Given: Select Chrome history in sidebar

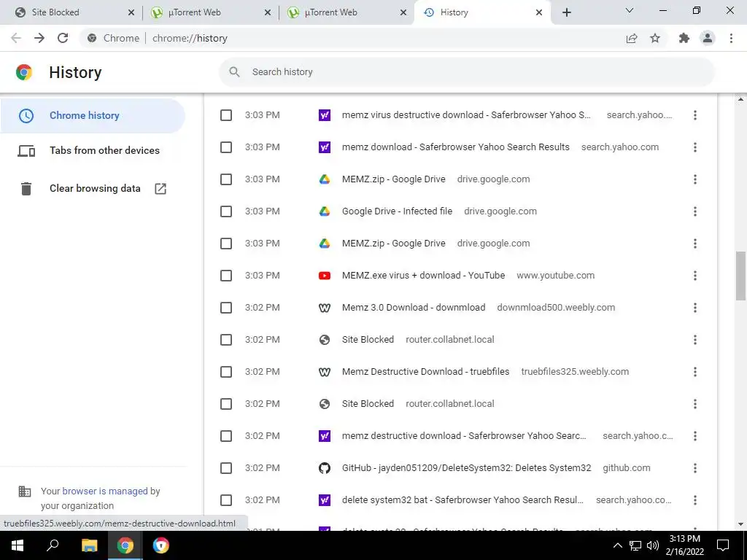Looking at the screenshot, I should coord(93,116).
